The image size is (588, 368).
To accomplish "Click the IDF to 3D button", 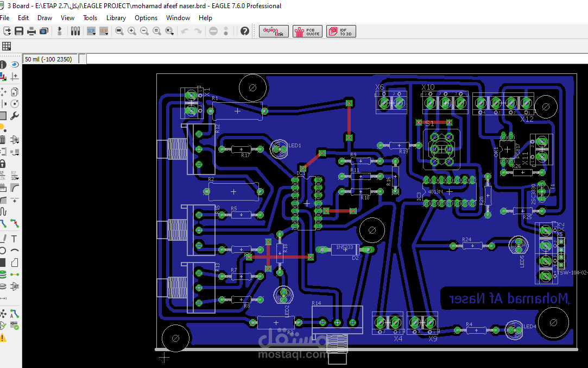I will [x=341, y=32].
